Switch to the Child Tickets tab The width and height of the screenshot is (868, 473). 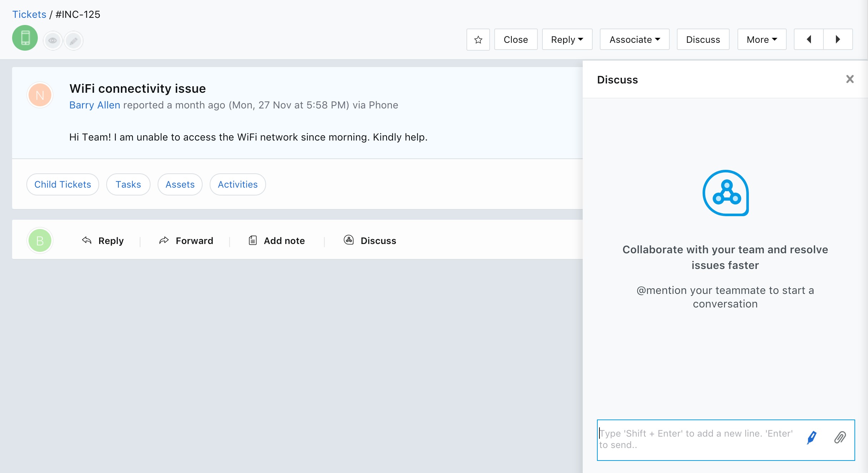(x=63, y=184)
